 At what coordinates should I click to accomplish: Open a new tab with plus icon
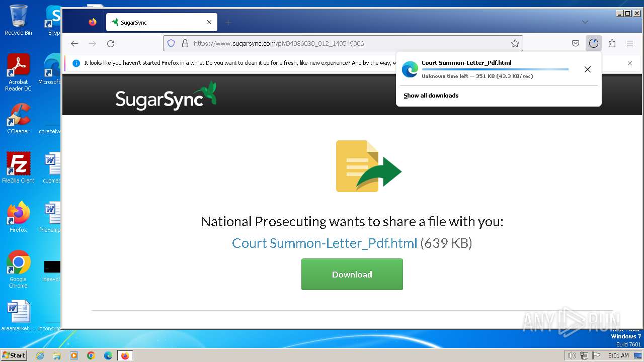click(x=228, y=22)
